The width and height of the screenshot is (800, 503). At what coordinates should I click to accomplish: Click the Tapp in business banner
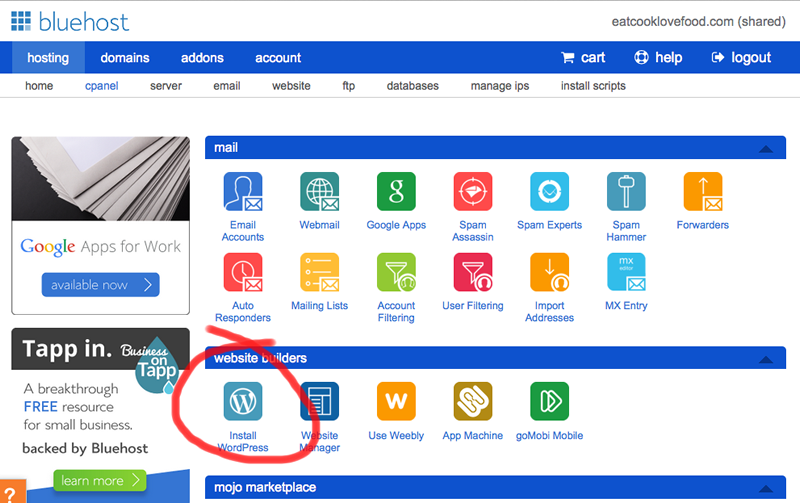point(101,349)
